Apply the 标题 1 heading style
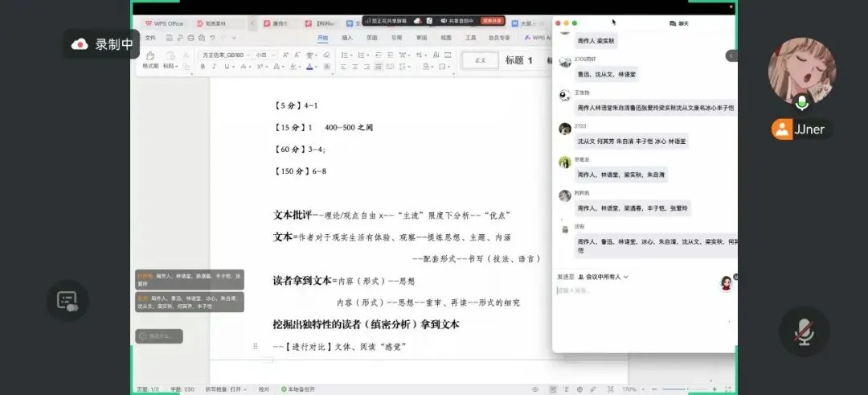The image size is (868, 395). click(519, 60)
